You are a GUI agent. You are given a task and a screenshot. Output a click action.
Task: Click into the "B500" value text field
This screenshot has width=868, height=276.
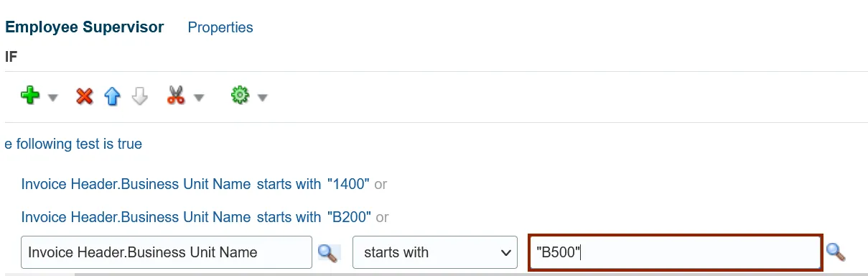(675, 252)
